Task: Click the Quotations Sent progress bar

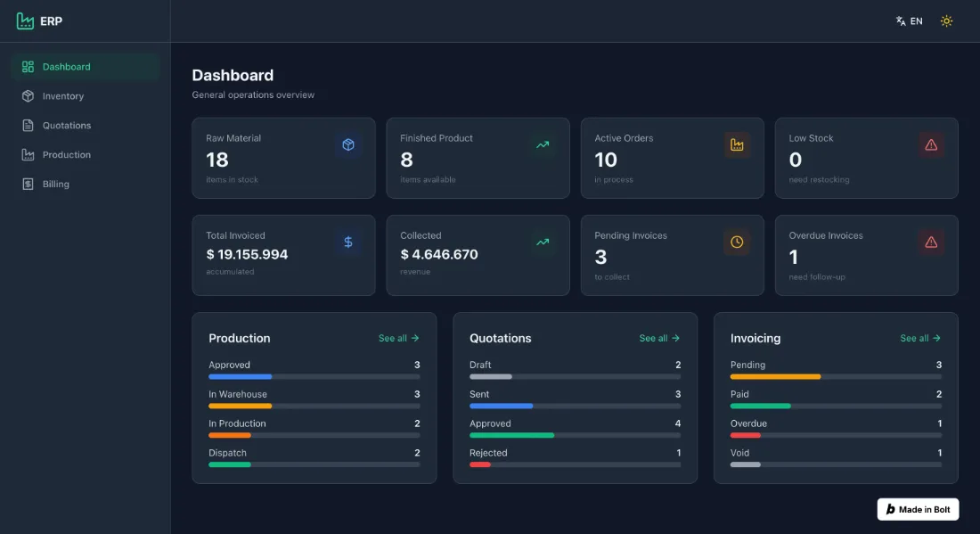Action: [x=575, y=407]
